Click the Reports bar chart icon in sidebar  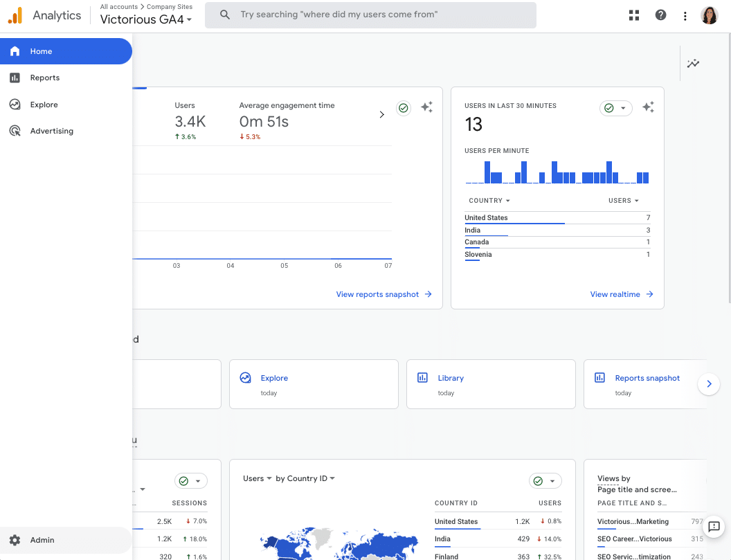tap(15, 78)
